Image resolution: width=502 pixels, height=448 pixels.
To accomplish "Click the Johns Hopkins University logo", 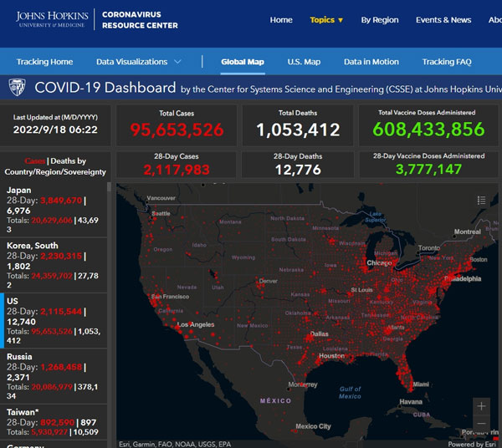I will pyautogui.click(x=50, y=19).
